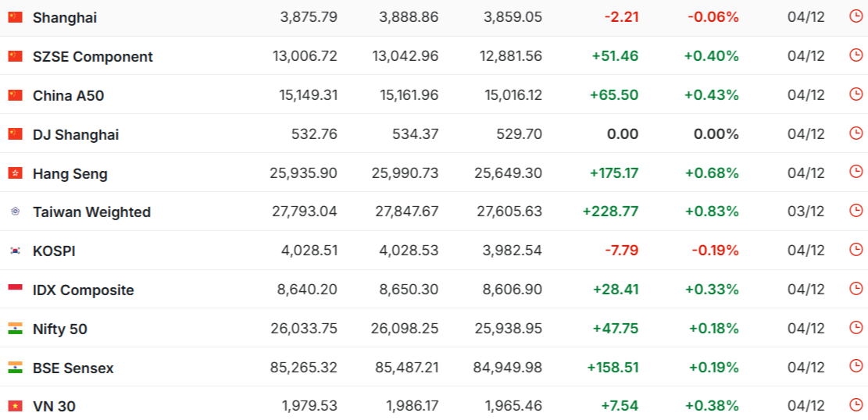The width and height of the screenshot is (868, 420).
Task: Click the clock icon in Hang Seng row
Action: click(856, 172)
